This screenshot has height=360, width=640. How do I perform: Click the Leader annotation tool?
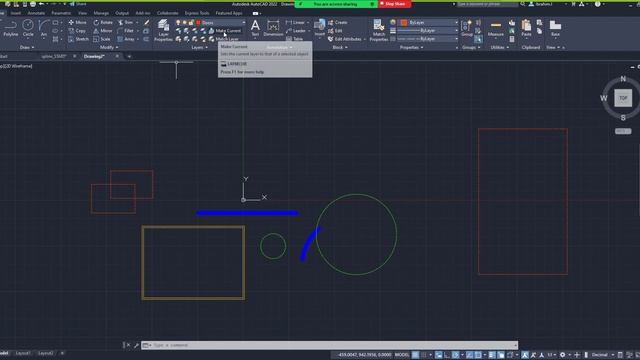point(296,31)
